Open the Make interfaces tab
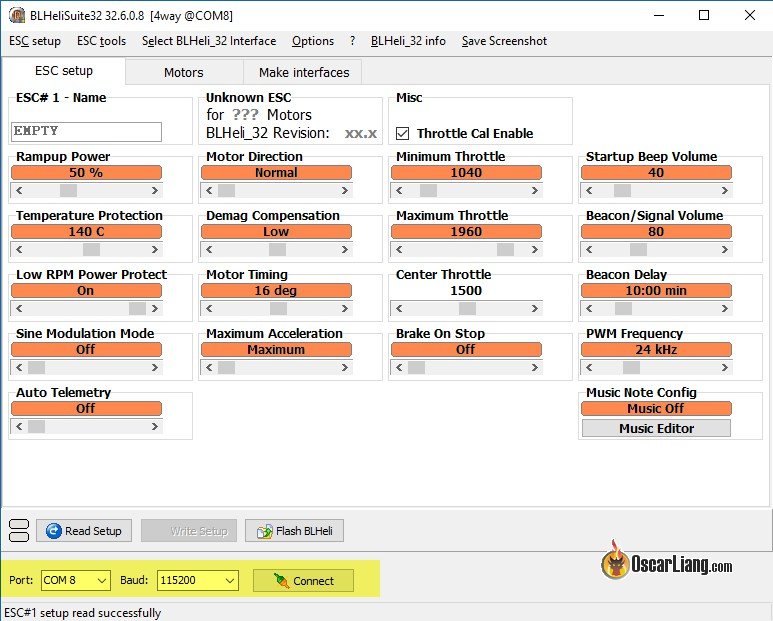This screenshot has height=621, width=773. click(304, 72)
